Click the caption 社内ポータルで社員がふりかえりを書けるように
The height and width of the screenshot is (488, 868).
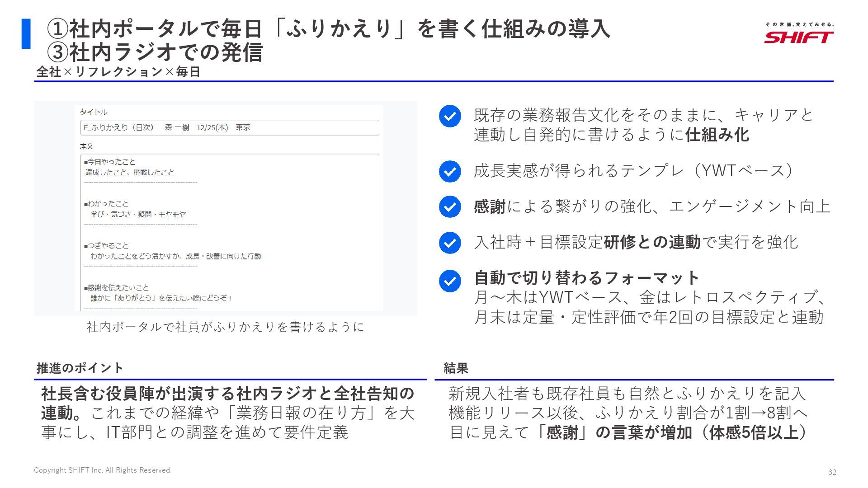pyautogui.click(x=225, y=327)
